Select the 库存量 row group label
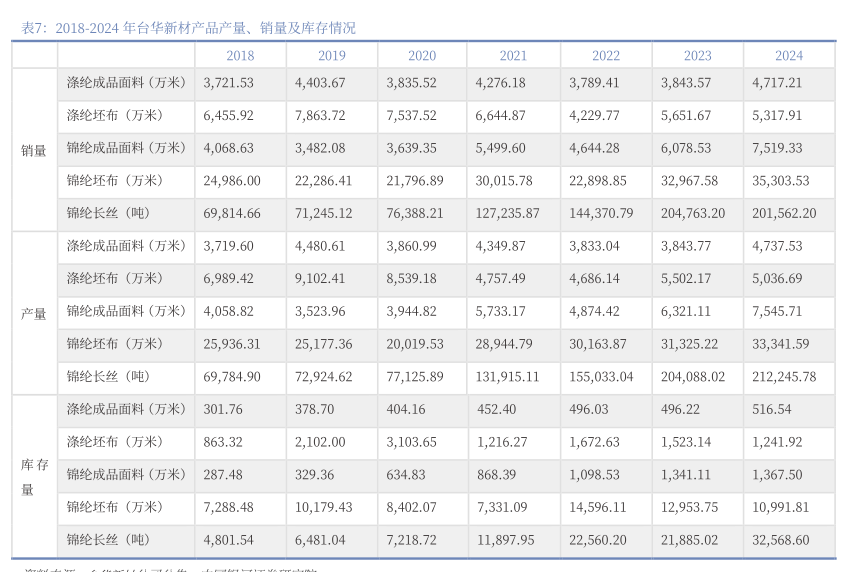Viewport: 854px width, 572px height. click(x=34, y=476)
